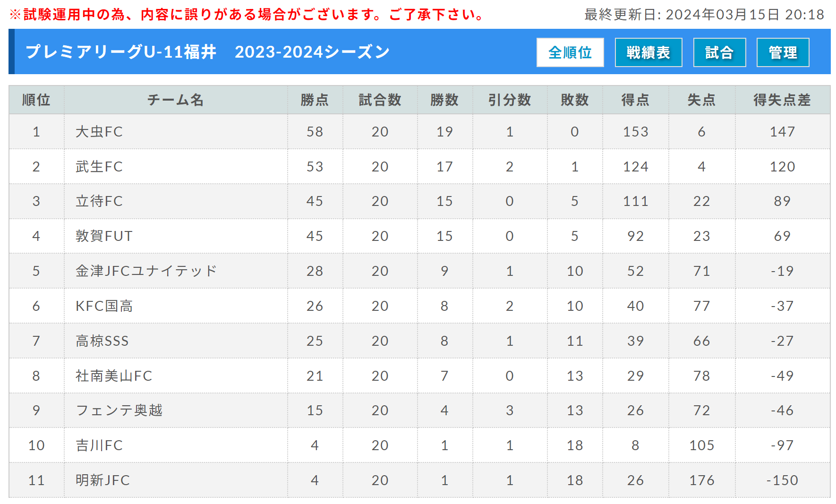Click on team 社南美山FC
The image size is (836, 504).
tap(114, 376)
